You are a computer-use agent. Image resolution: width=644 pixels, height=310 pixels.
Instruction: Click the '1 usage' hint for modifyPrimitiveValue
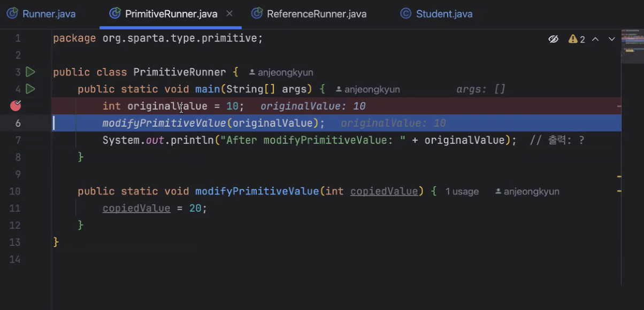click(x=462, y=191)
